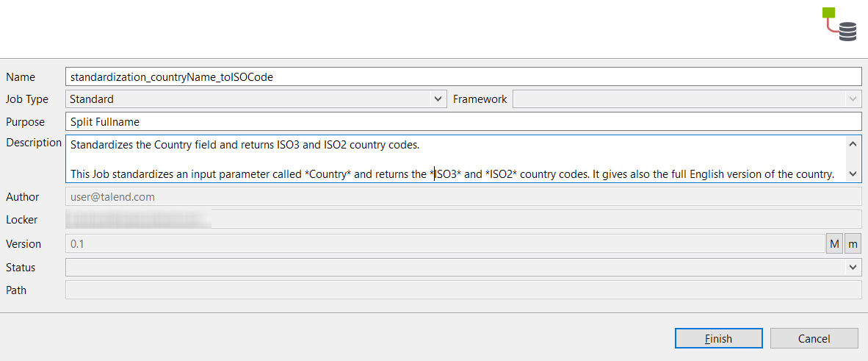
Task: Expand the Framework combo box
Action: (x=686, y=99)
